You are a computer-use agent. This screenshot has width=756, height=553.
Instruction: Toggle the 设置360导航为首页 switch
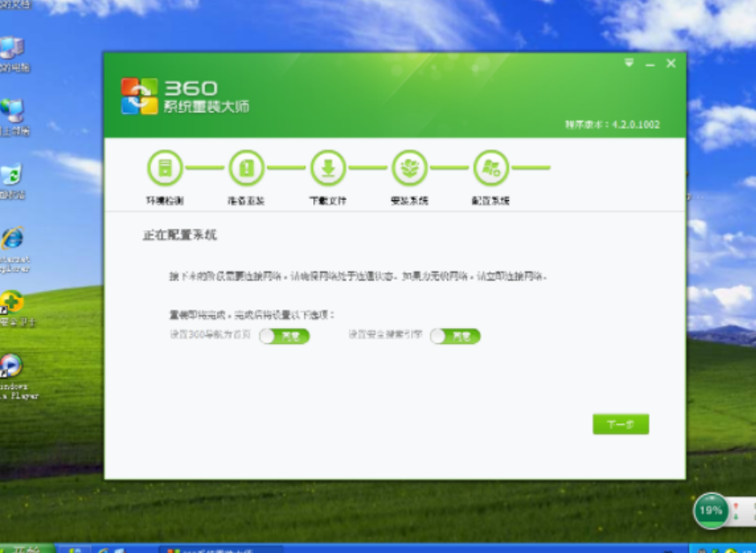[284, 336]
